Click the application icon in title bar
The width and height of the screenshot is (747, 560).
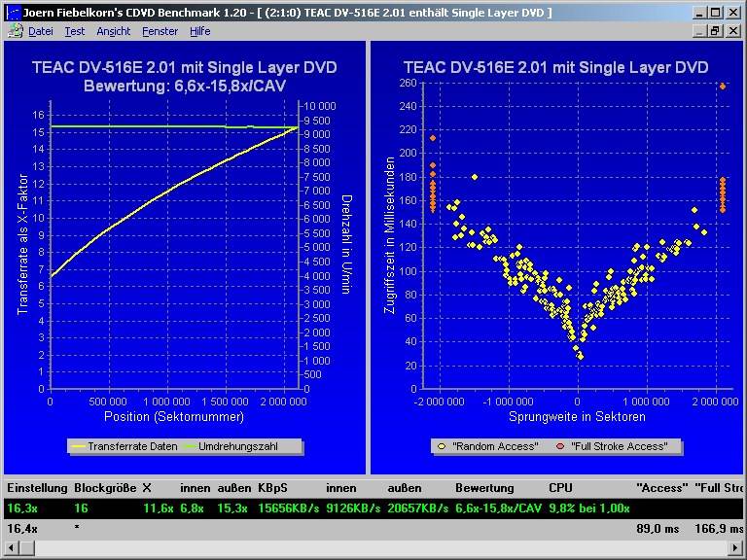(13, 13)
